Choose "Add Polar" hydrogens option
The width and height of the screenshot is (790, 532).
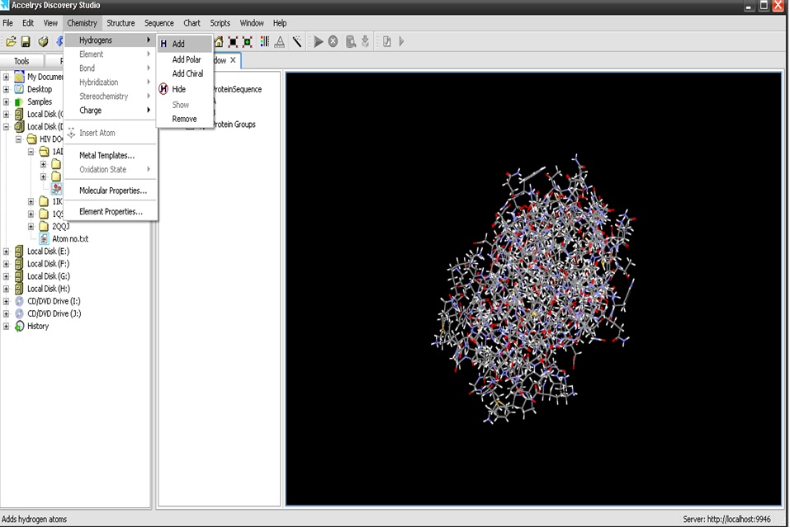[187, 59]
